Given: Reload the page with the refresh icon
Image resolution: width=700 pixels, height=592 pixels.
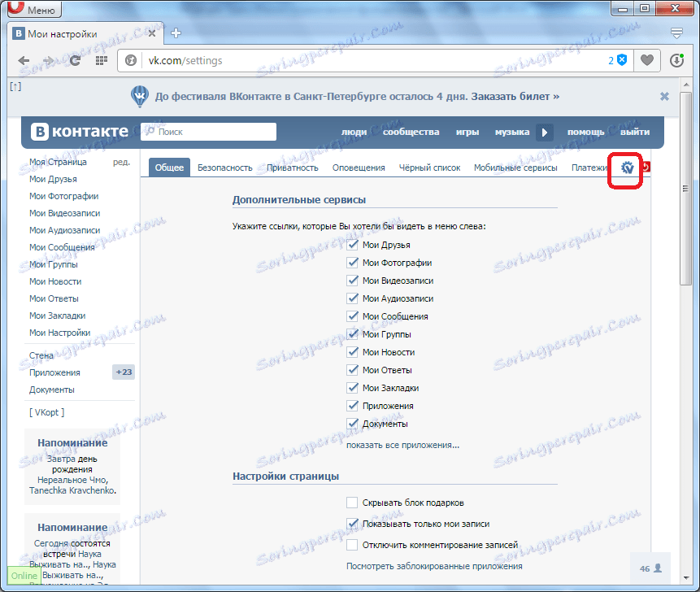Looking at the screenshot, I should tap(75, 61).
